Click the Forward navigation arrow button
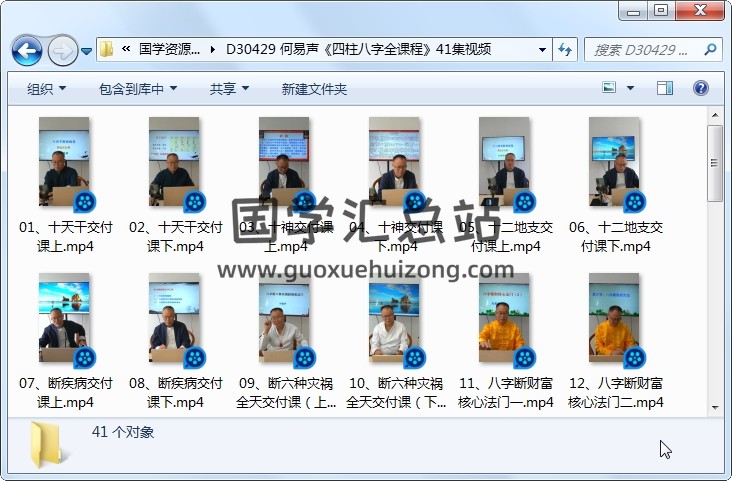Viewport: 732px width, 481px height. pos(63,50)
